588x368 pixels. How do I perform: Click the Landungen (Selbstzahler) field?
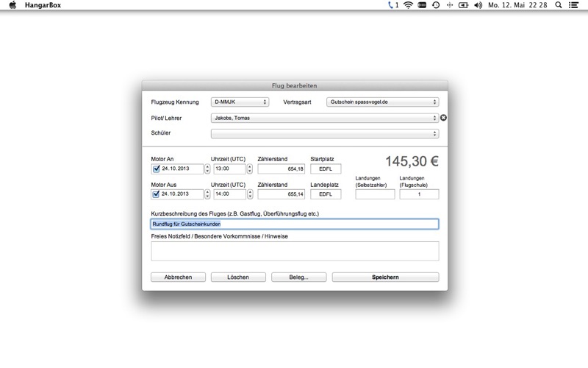[375, 194]
